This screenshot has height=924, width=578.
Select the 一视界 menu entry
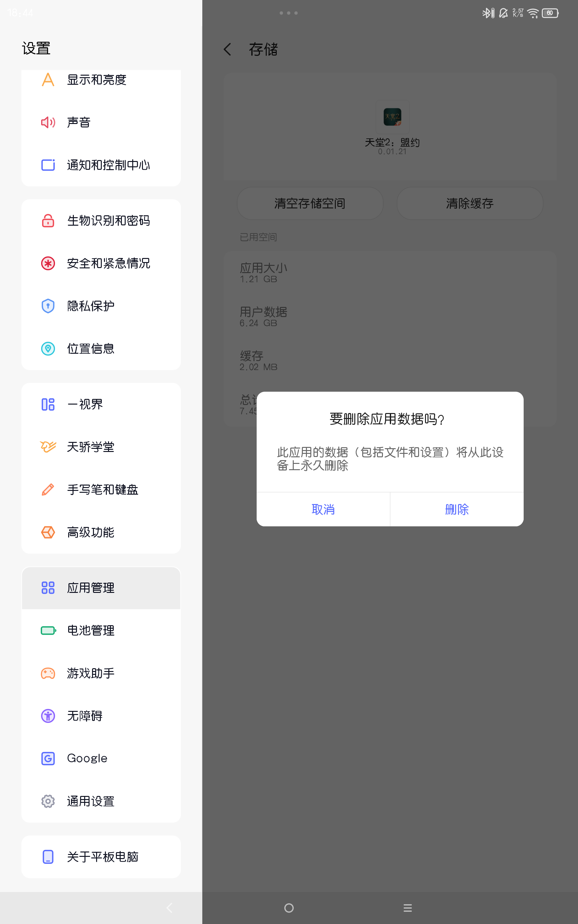pos(101,404)
